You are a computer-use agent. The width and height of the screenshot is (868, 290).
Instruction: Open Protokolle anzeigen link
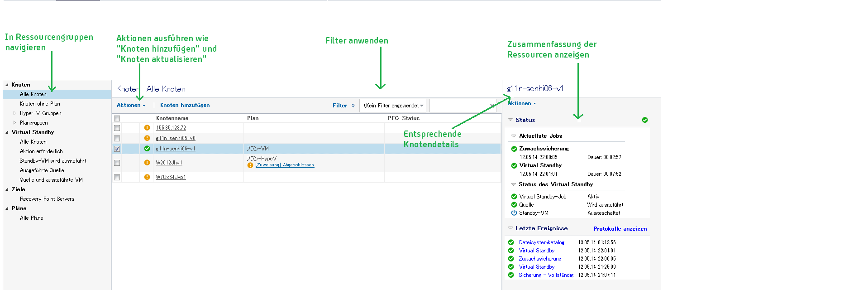(620, 229)
